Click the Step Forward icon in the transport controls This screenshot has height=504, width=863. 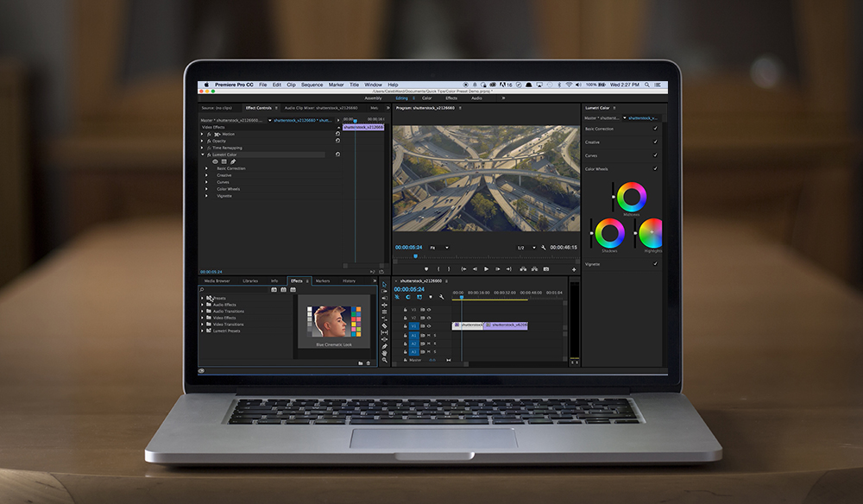tap(498, 268)
